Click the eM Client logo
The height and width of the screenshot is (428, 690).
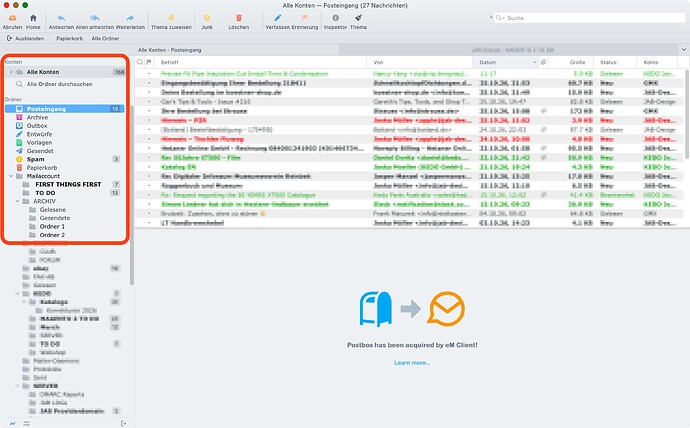point(446,309)
